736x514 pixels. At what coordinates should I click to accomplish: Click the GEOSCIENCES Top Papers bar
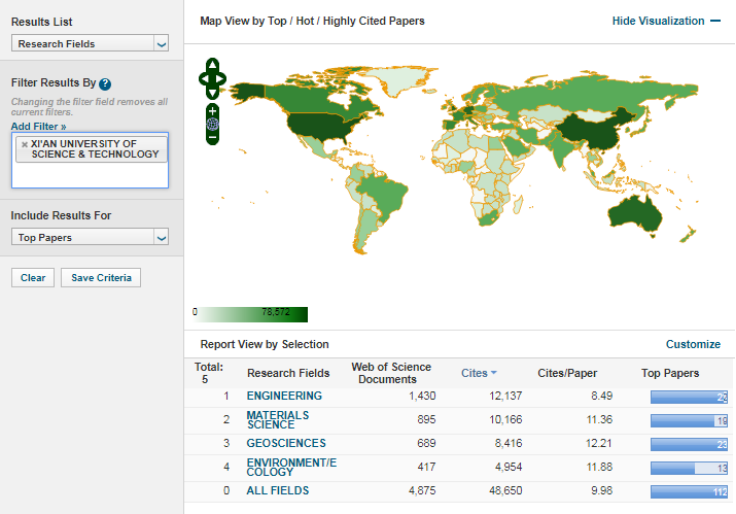pyautogui.click(x=688, y=443)
